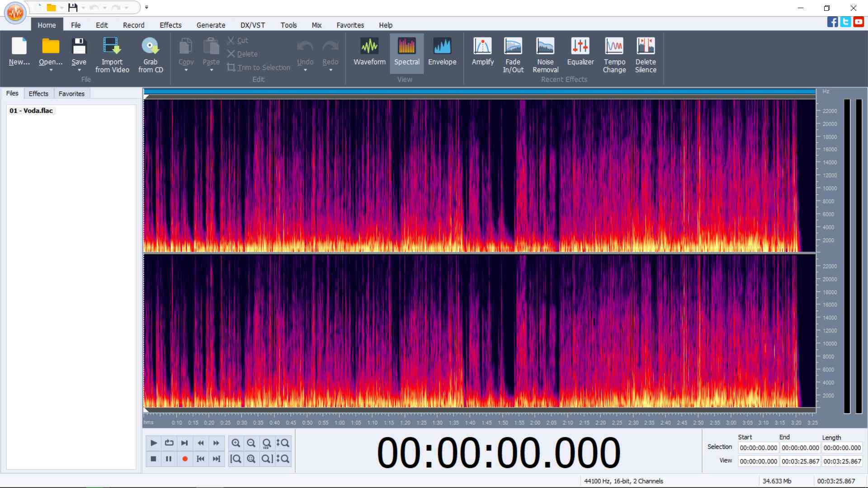Open the Tempo Change effect
This screenshot has height=488, width=868.
click(x=614, y=47)
